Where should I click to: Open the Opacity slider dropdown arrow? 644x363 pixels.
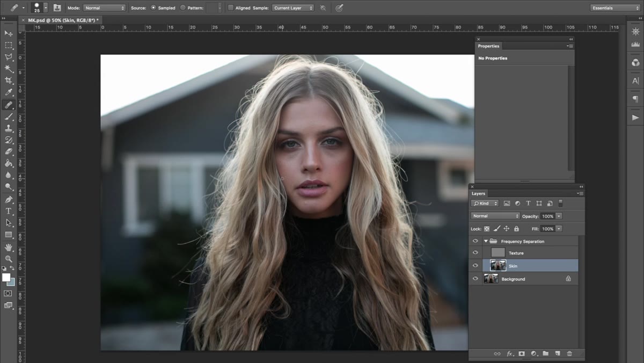coord(559,216)
